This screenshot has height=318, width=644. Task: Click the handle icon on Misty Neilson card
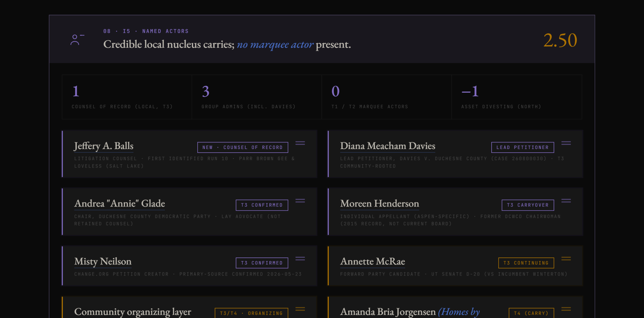300,259
